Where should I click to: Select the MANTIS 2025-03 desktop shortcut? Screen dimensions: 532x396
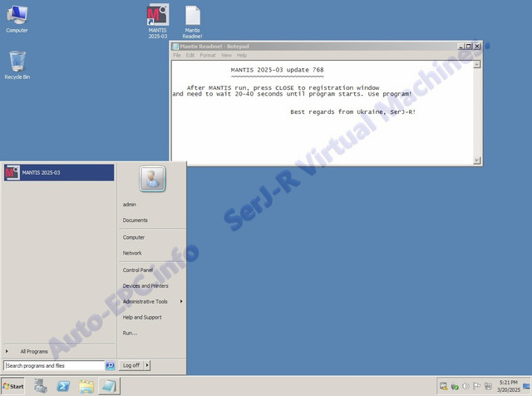[x=158, y=21]
